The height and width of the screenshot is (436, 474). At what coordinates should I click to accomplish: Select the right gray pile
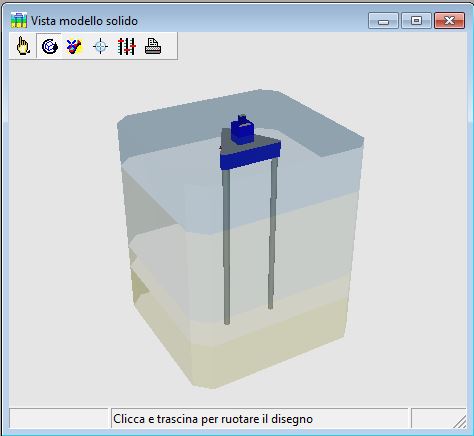tap(273, 233)
